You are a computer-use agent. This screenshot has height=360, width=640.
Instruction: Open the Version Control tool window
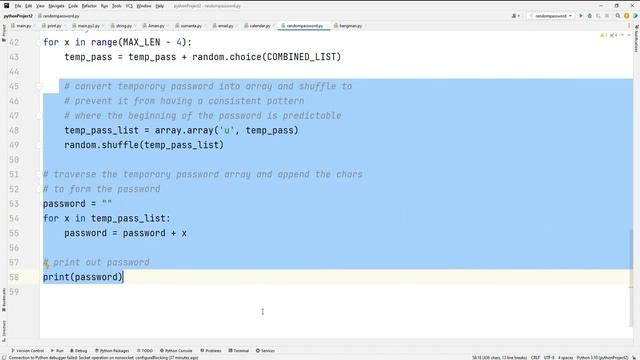(x=27, y=351)
